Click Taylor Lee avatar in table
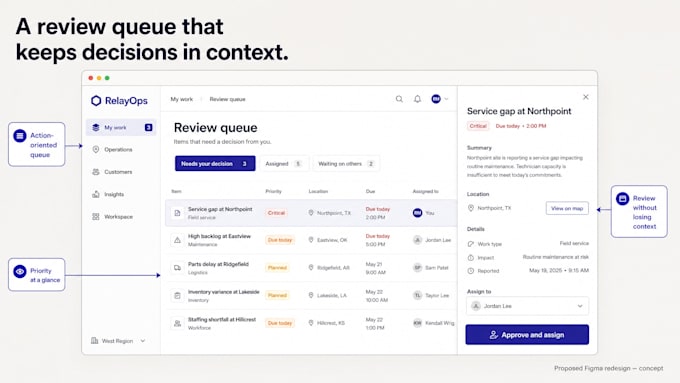The width and height of the screenshot is (680, 383). [x=417, y=295]
